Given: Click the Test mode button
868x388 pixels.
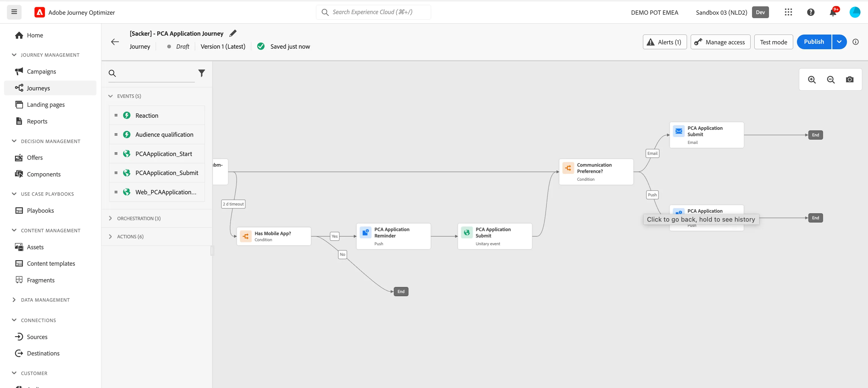Looking at the screenshot, I should pos(773,42).
